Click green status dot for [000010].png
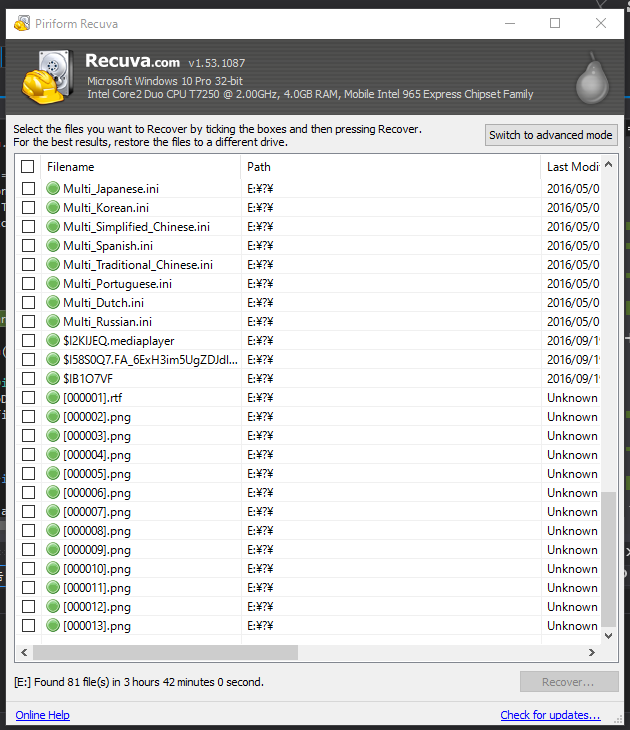This screenshot has height=730, width=630. [x=53, y=568]
